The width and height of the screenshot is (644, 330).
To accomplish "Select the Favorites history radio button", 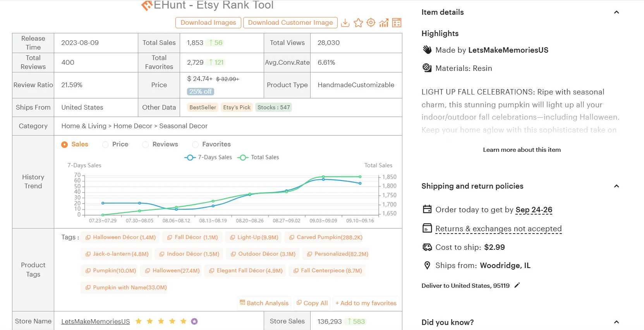I will coord(196,144).
